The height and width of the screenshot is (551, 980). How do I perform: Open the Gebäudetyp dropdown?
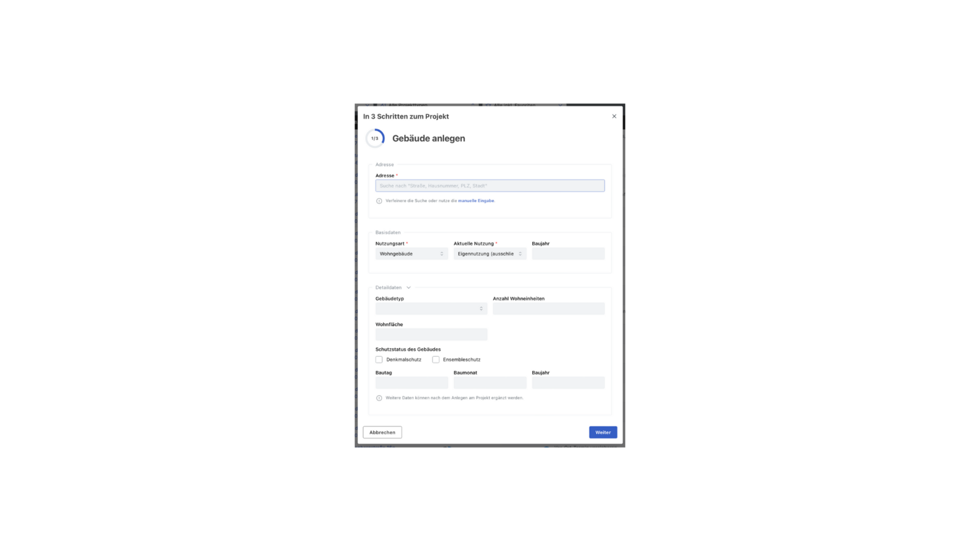pyautogui.click(x=431, y=309)
